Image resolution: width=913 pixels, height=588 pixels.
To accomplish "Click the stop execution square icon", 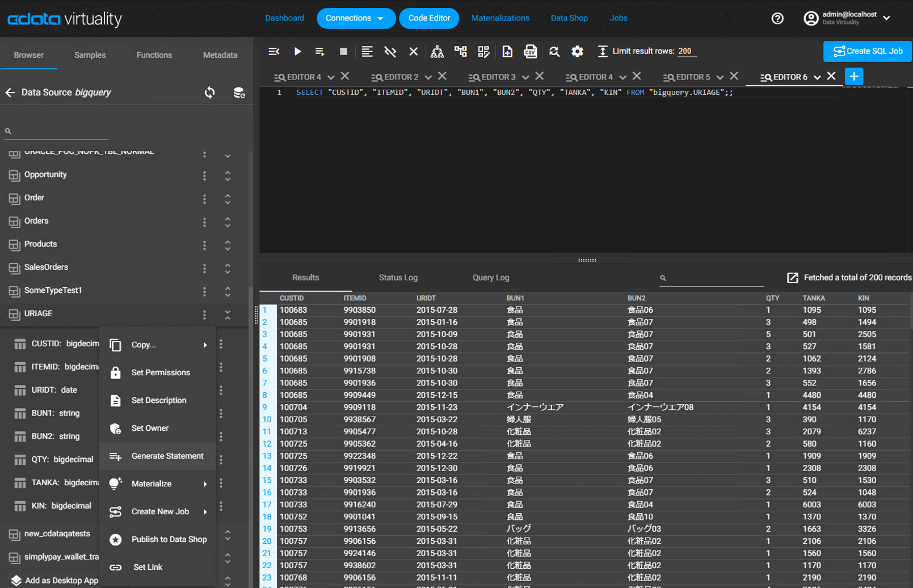I will (343, 52).
